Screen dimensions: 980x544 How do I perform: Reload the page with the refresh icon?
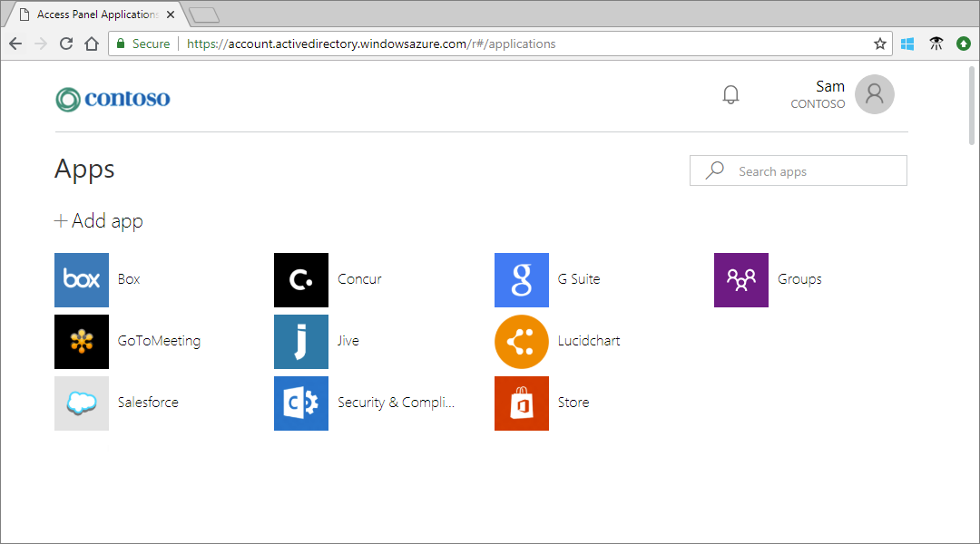(66, 44)
